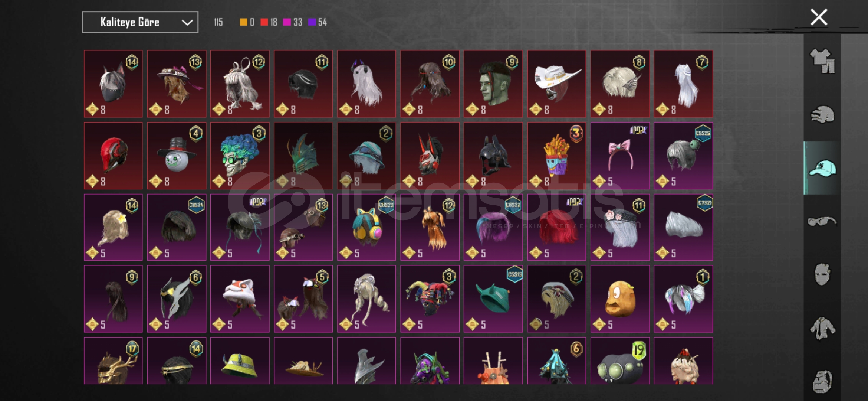Select the potato head mask item

tap(620, 299)
